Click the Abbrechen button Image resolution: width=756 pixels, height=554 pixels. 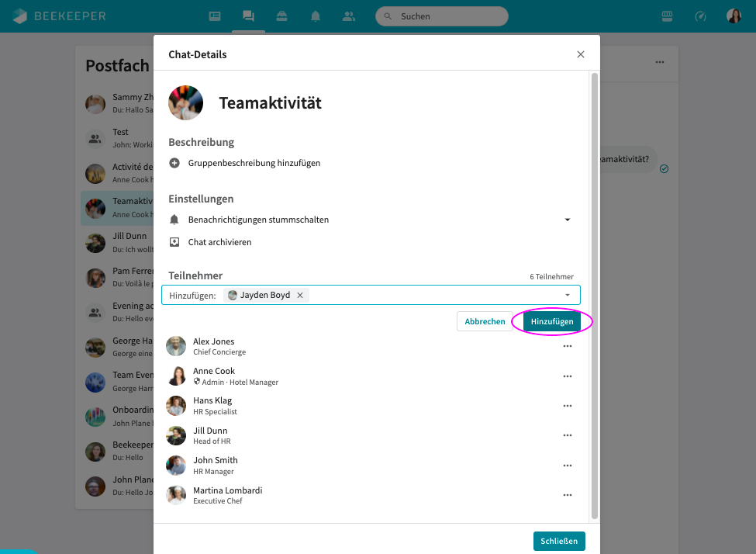click(x=485, y=321)
